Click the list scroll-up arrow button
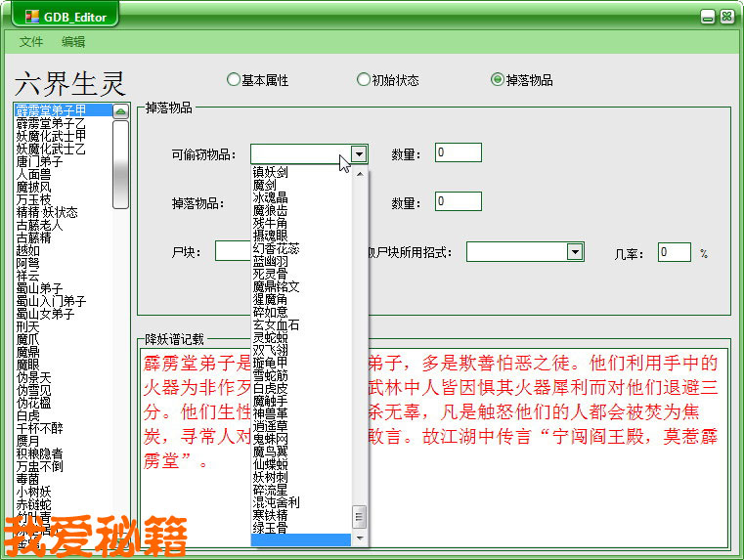Screen dimensions: 744x560 click(x=120, y=111)
